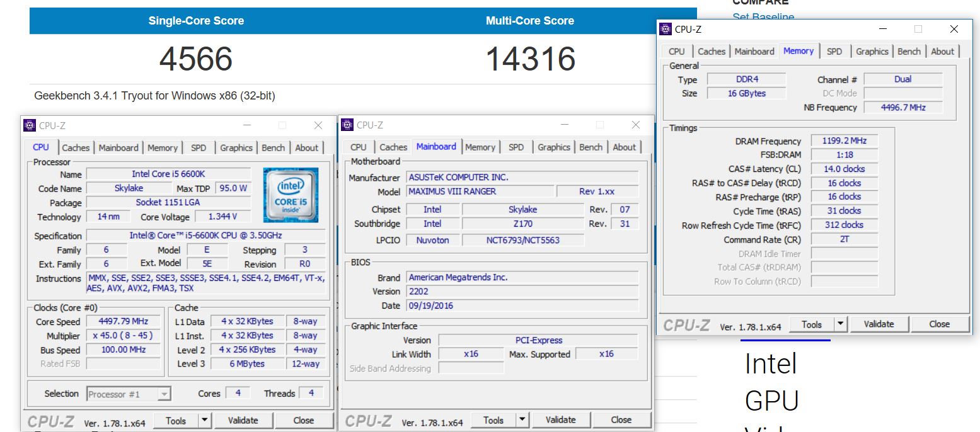This screenshot has height=432, width=980.
Task: Select Caches tab in Mainboard window
Action: [393, 147]
